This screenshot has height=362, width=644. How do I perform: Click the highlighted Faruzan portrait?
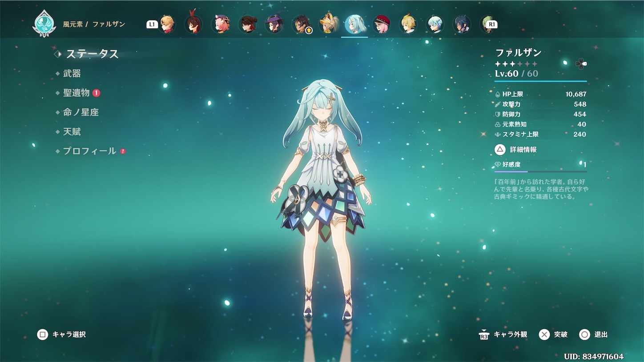click(x=355, y=24)
